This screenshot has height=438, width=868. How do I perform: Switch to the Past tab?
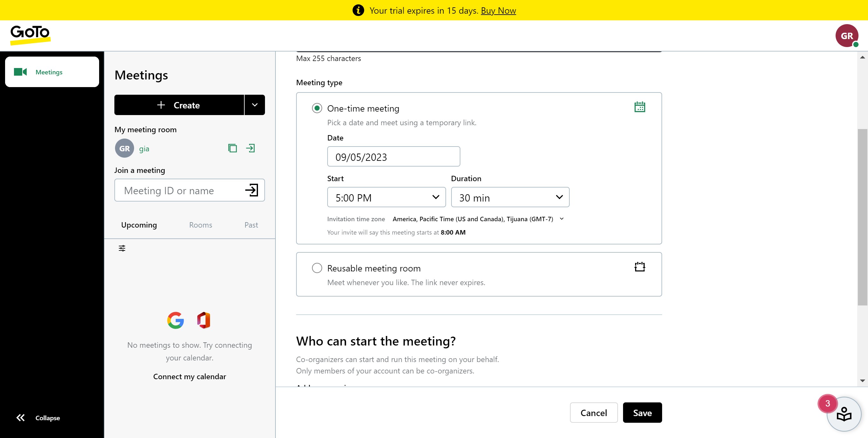[251, 225]
